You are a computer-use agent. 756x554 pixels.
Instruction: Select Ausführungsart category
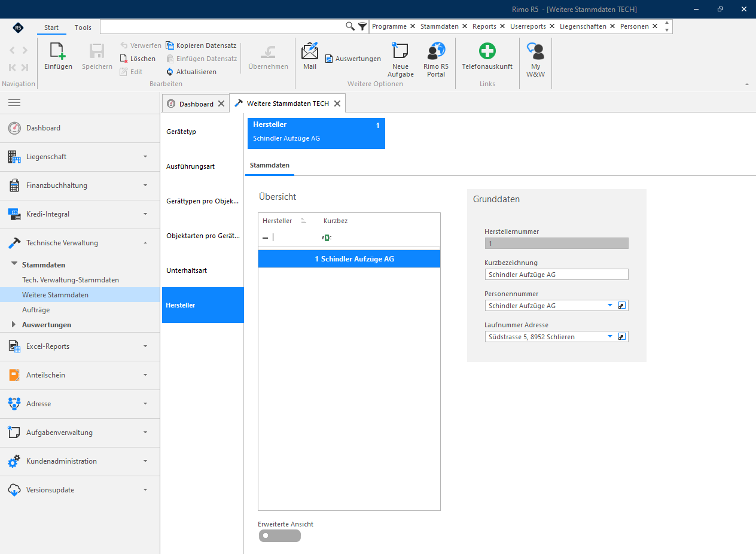(x=203, y=166)
